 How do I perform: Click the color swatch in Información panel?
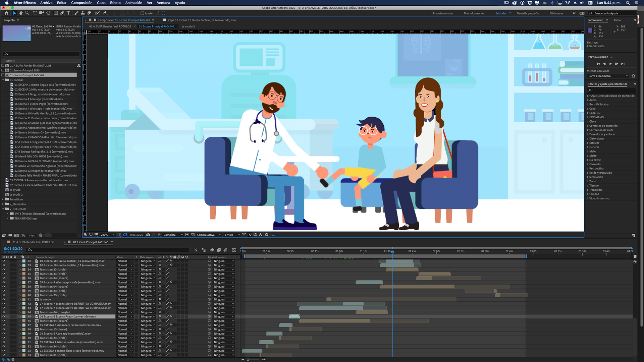[590, 31]
